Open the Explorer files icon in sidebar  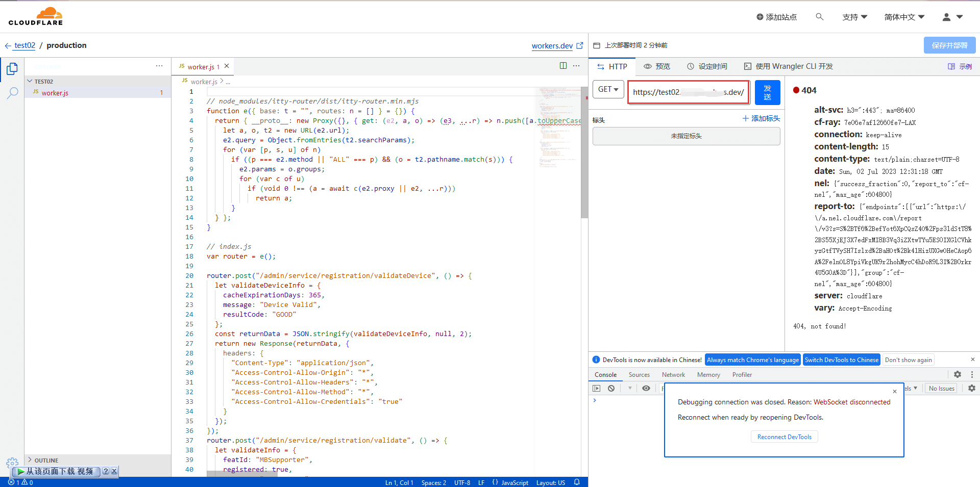[x=12, y=69]
